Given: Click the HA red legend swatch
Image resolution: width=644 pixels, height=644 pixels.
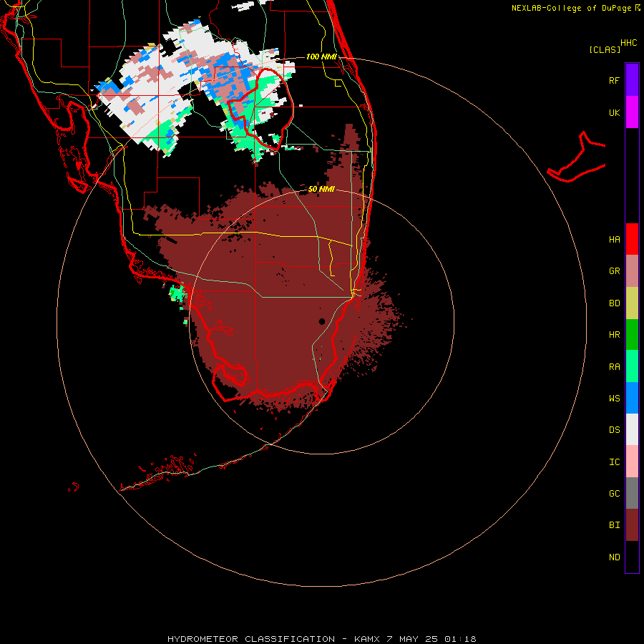Looking at the screenshot, I should point(632,239).
